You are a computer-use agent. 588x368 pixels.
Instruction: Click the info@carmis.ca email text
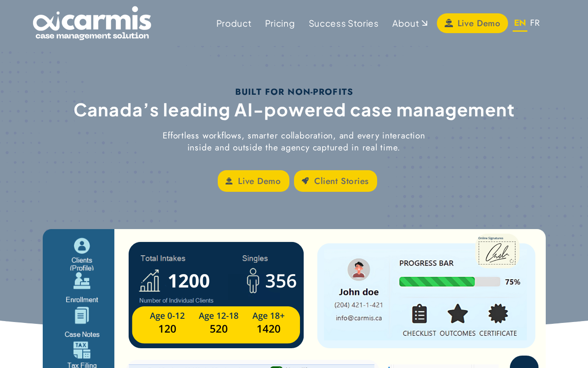point(359,318)
